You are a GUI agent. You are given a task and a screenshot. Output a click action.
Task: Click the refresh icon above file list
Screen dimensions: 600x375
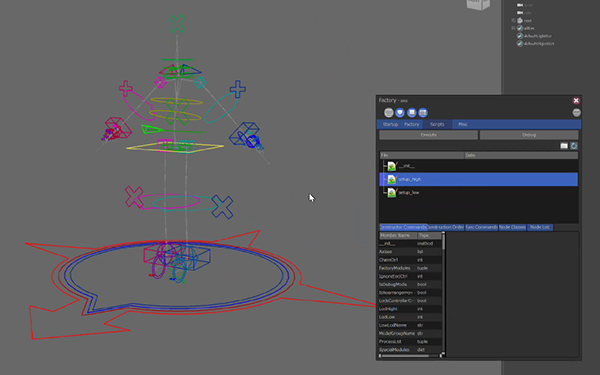(x=574, y=146)
